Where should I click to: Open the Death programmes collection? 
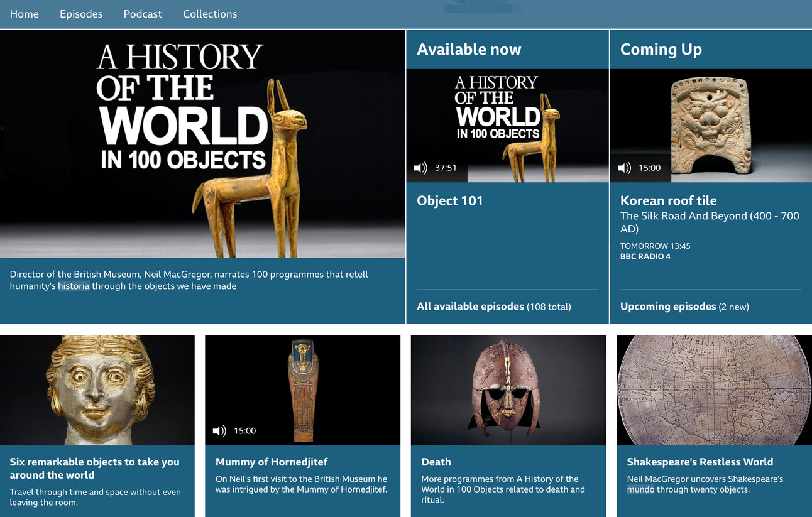coord(436,462)
